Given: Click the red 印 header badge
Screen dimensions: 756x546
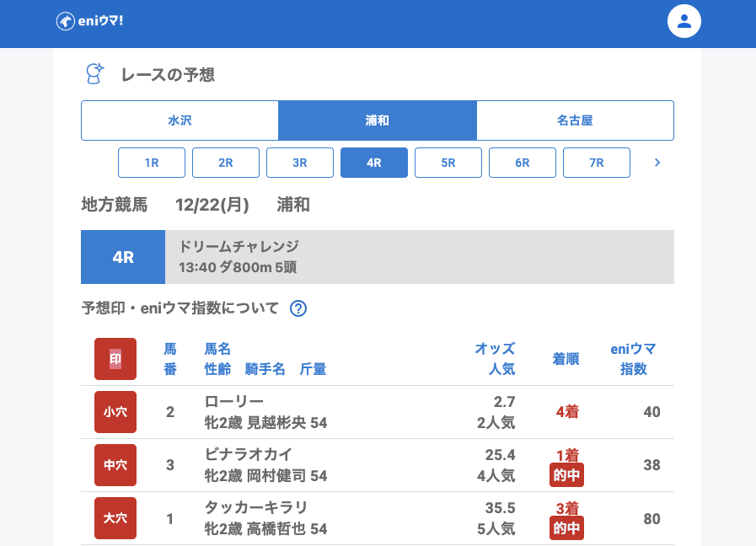Looking at the screenshot, I should (x=115, y=359).
